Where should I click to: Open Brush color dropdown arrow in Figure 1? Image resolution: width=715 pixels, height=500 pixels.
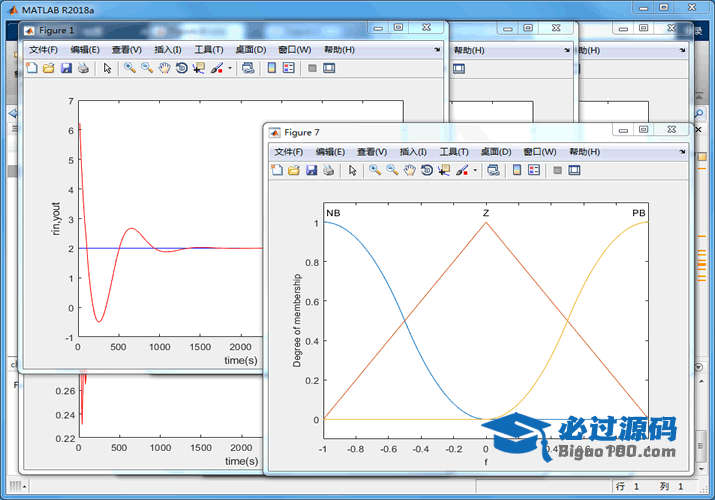230,68
